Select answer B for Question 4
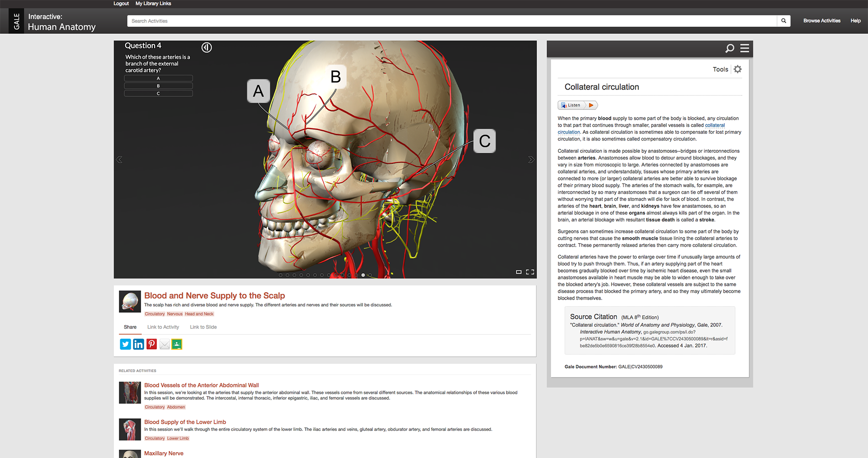 pos(158,86)
